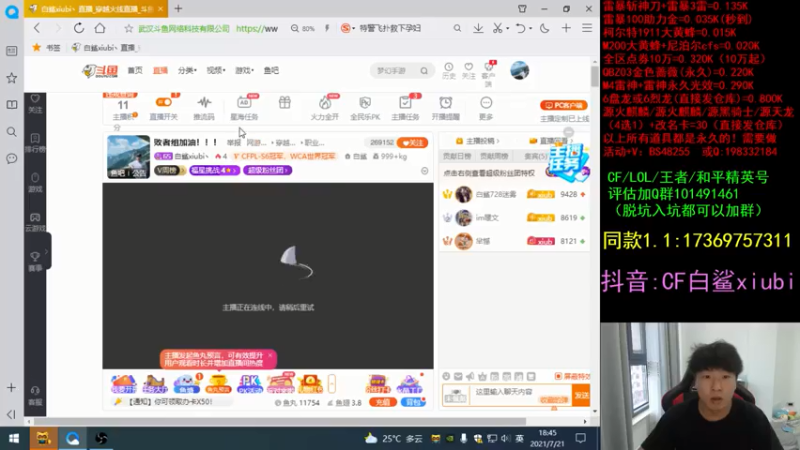Go back to the previous page
Screen dimensions: 800x450
pyautogui.click(x=37, y=28)
